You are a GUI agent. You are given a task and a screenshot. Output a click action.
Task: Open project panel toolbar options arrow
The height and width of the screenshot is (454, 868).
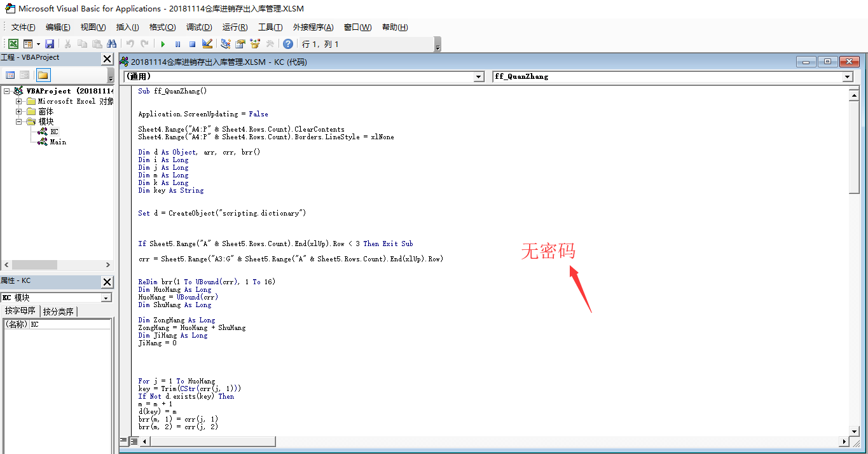[111, 76]
